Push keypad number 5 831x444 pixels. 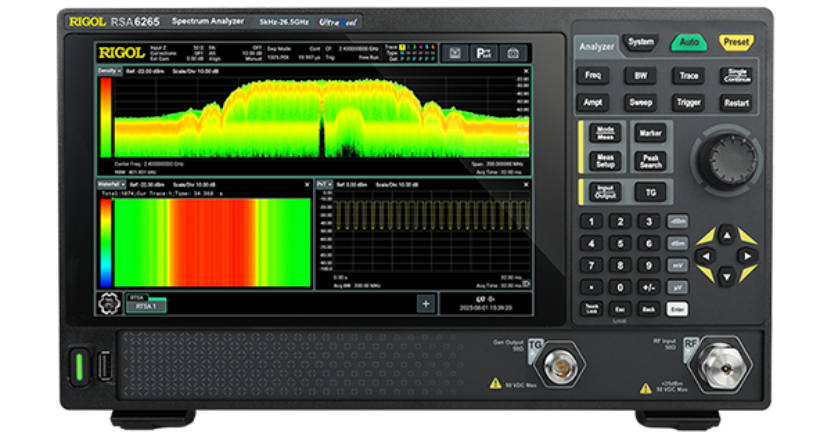point(620,244)
